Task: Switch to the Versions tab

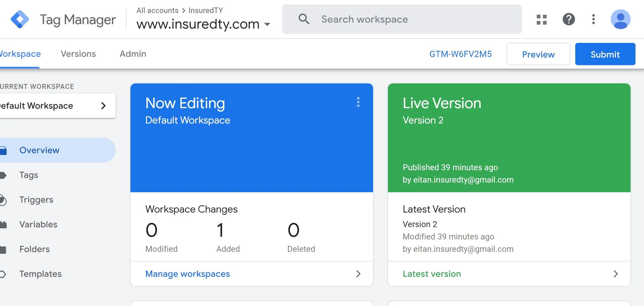Action: tap(78, 54)
